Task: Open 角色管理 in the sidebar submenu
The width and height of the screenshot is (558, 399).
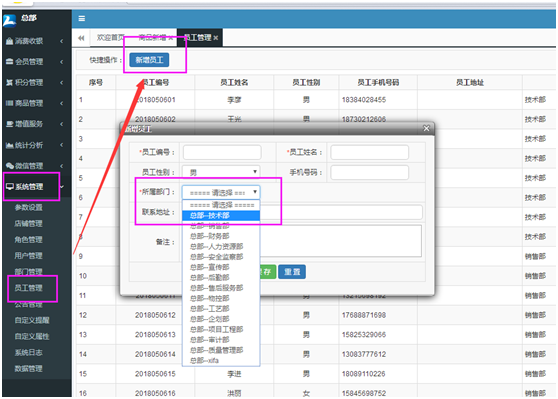Action: (28, 240)
